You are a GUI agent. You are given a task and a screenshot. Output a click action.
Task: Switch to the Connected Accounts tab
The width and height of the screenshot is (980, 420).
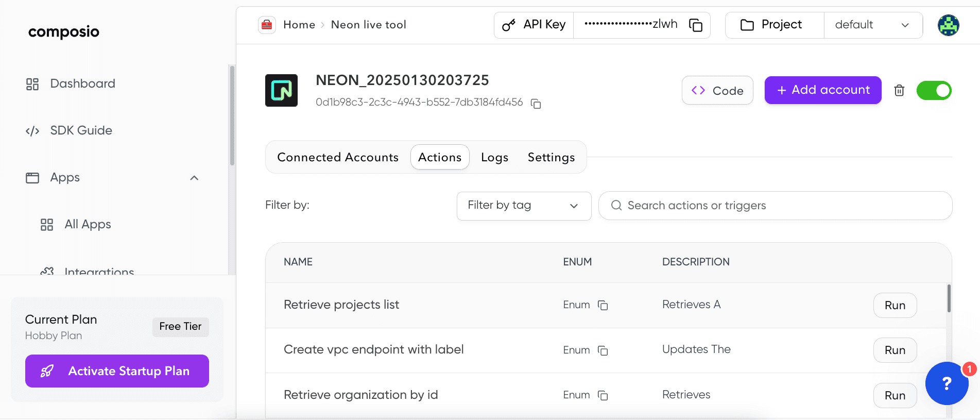pyautogui.click(x=338, y=157)
